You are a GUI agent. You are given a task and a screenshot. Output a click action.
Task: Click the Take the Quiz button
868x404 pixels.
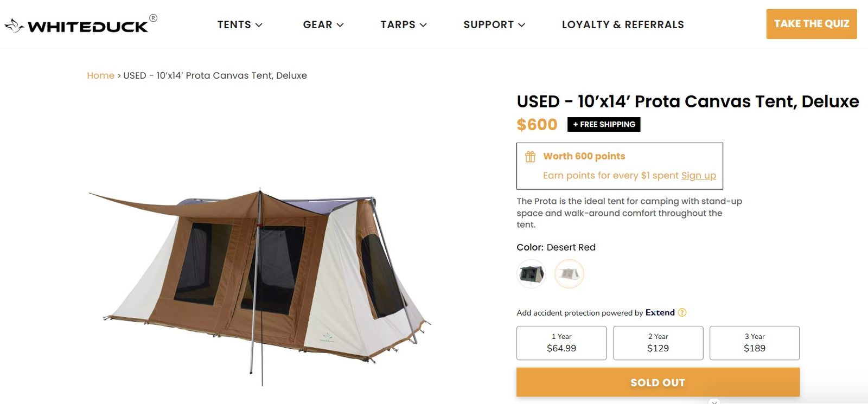click(x=811, y=24)
